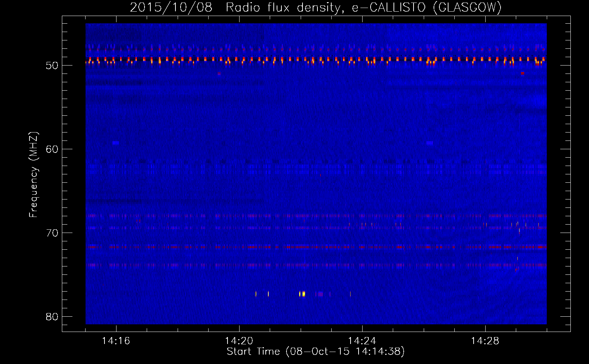
Task: Click the plot title 'Radio flux density, e-CALLISTO (GLASGOW)'
Action: 364,8
